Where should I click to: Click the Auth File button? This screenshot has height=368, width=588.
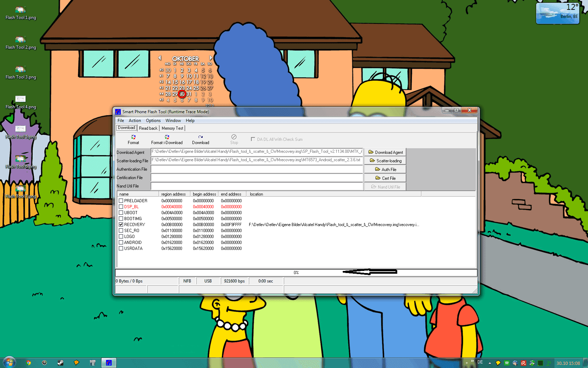click(385, 169)
